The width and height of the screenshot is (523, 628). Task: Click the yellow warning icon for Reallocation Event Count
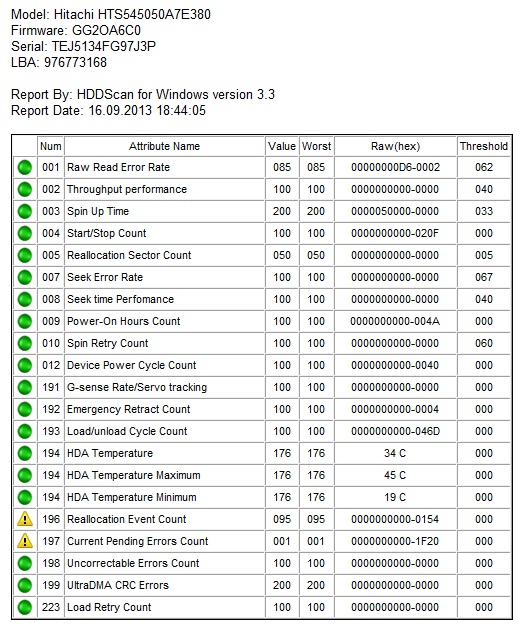point(25,519)
